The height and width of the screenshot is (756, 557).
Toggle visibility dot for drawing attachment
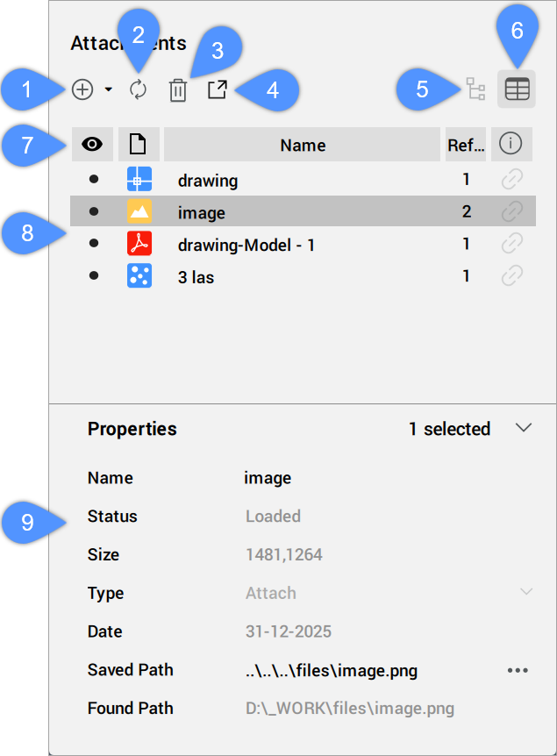(92, 180)
